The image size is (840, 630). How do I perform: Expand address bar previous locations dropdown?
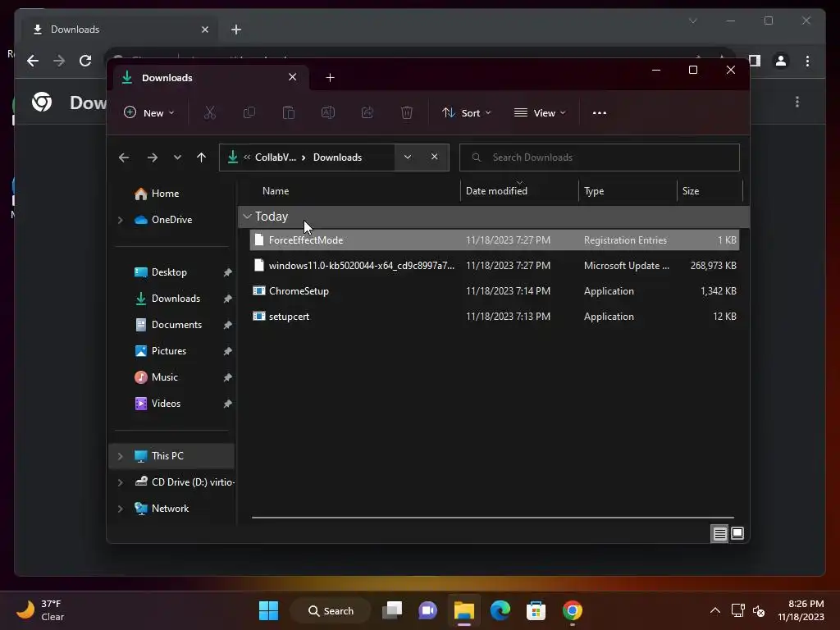point(408,157)
